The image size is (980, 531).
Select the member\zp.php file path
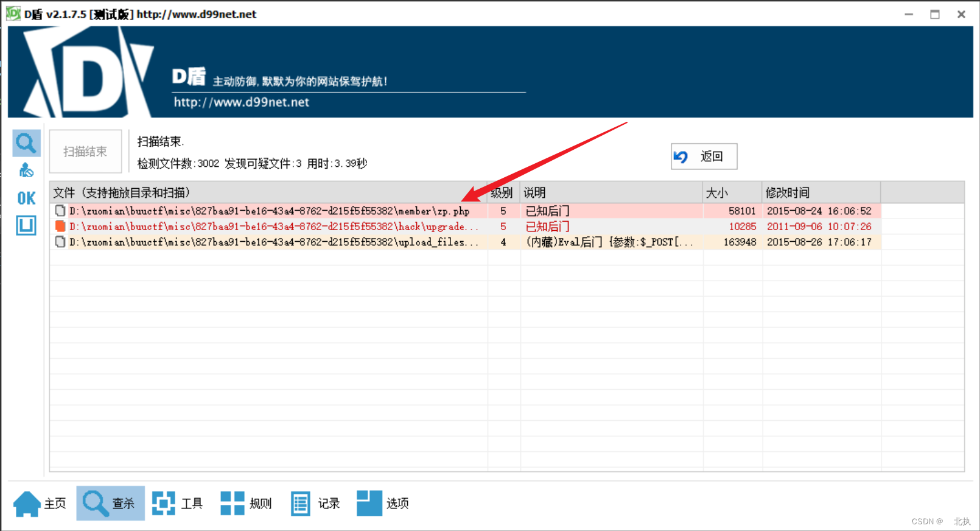269,211
